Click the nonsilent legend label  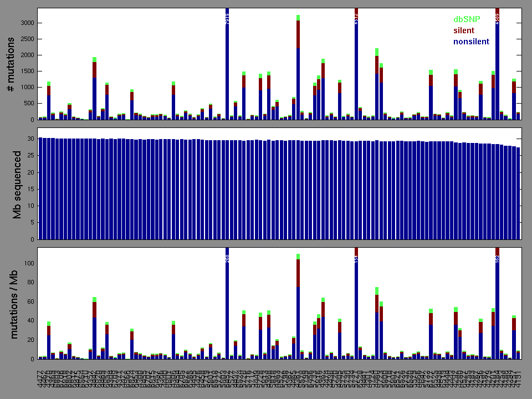point(471,42)
